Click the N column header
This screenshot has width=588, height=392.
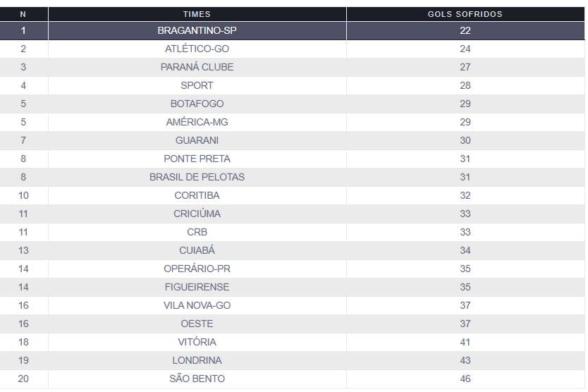point(23,14)
